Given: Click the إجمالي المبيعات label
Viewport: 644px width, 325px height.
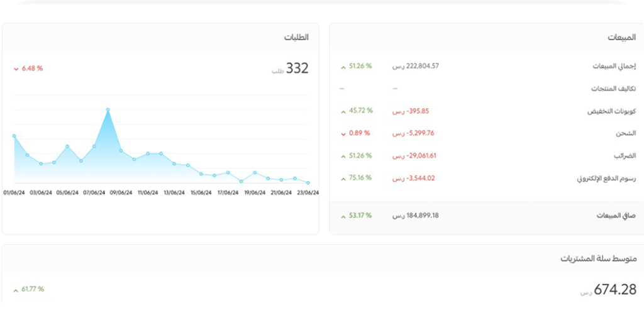Looking at the screenshot, I should [614, 66].
